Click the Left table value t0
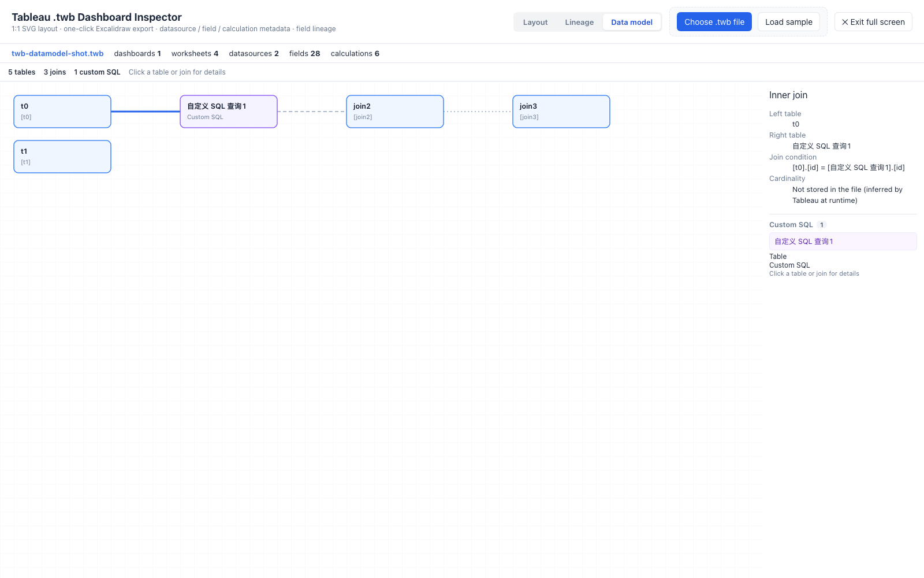Viewport: 924px width, 578px height. [x=796, y=124]
